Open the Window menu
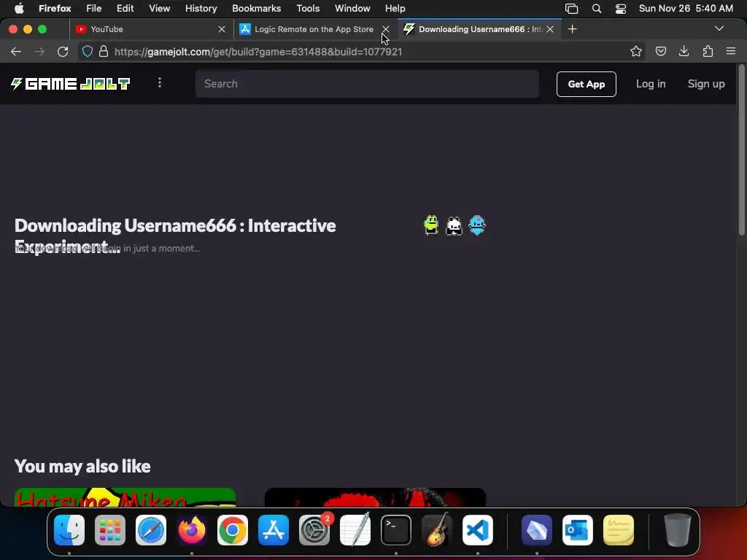The image size is (747, 560). (x=352, y=8)
